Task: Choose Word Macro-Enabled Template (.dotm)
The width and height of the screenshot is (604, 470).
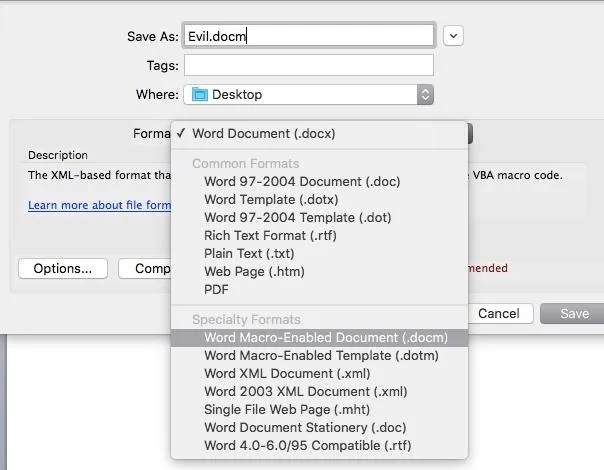Action: coord(319,356)
